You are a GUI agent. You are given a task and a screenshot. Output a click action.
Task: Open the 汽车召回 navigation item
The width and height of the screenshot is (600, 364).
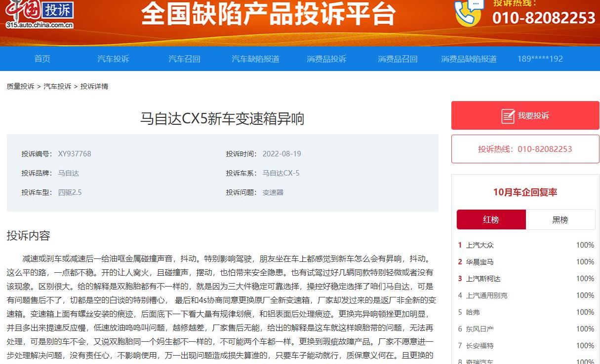184,58
